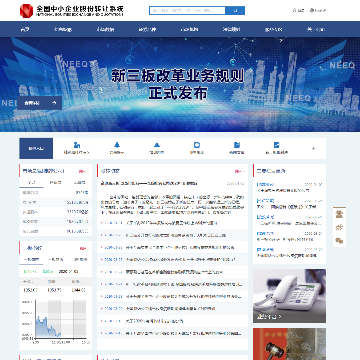The width and height of the screenshot is (360, 360).
Task: Click the blue search magnifier button
Action: tap(235, 11)
